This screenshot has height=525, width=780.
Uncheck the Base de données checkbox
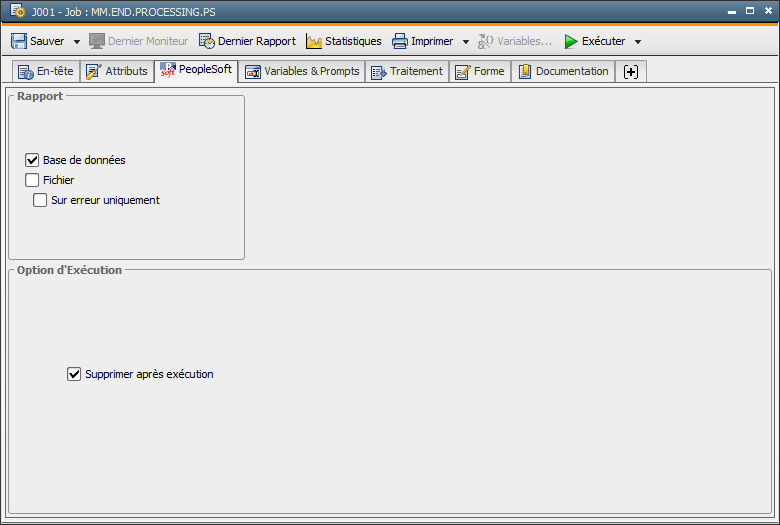tap(32, 160)
